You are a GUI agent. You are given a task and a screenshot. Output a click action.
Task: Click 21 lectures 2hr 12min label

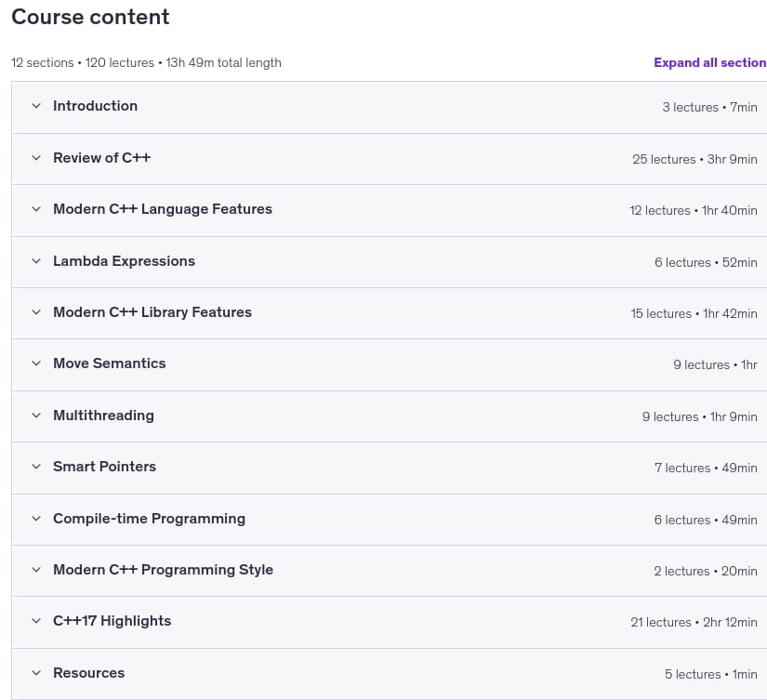pos(694,622)
